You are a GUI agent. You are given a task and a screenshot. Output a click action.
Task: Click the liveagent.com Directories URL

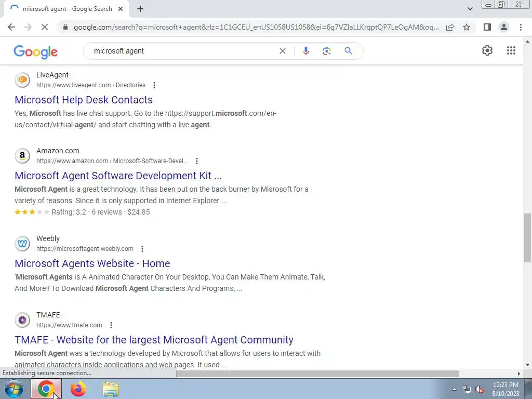coord(91,85)
